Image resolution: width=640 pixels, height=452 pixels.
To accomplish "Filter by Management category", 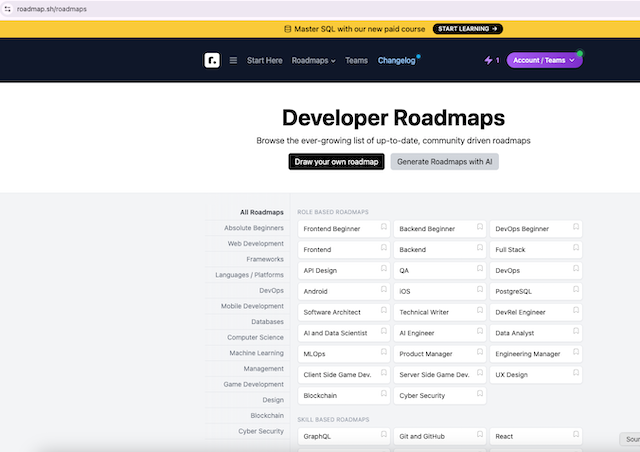I will click(x=264, y=369).
